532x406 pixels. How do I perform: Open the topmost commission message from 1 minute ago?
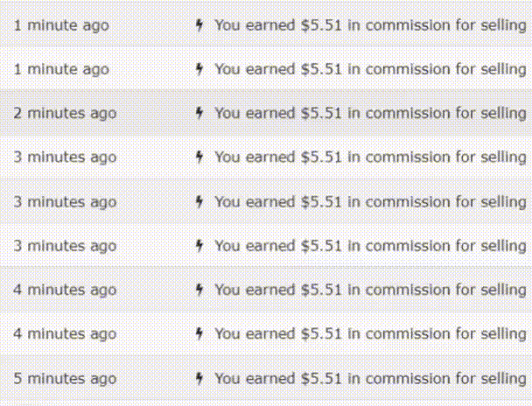(370, 25)
